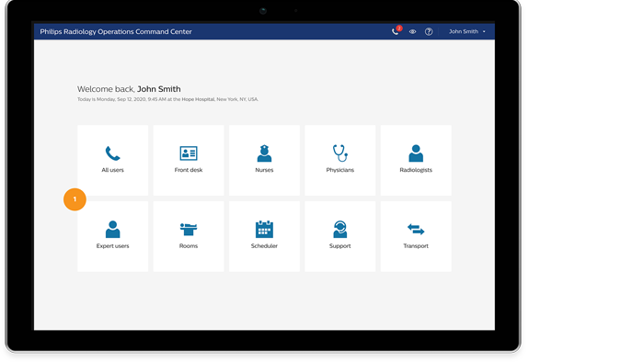Click the red notification badge on phone icon

399,28
